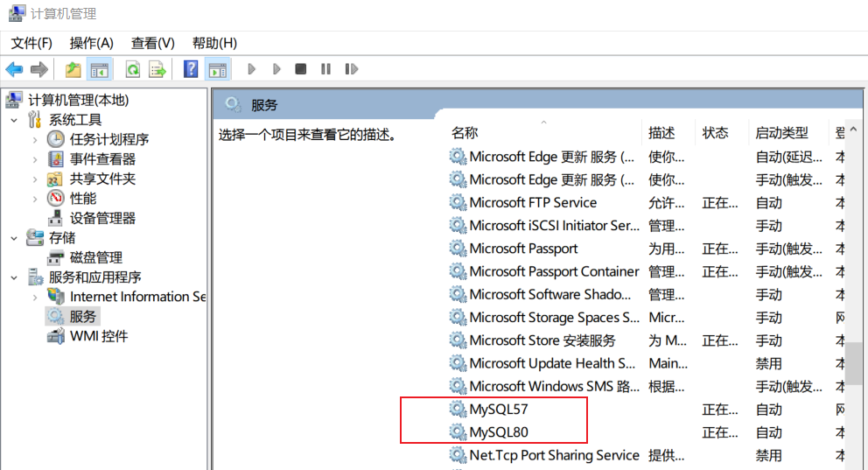This screenshot has height=470, width=868.
Task: Select 设备管理器 in the tree
Action: point(102,218)
